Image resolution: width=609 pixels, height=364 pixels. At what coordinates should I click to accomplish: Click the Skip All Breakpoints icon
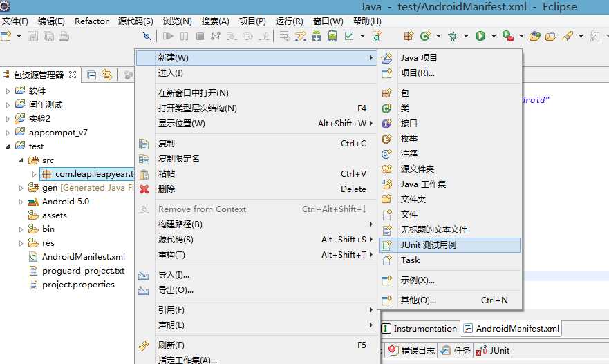147,37
